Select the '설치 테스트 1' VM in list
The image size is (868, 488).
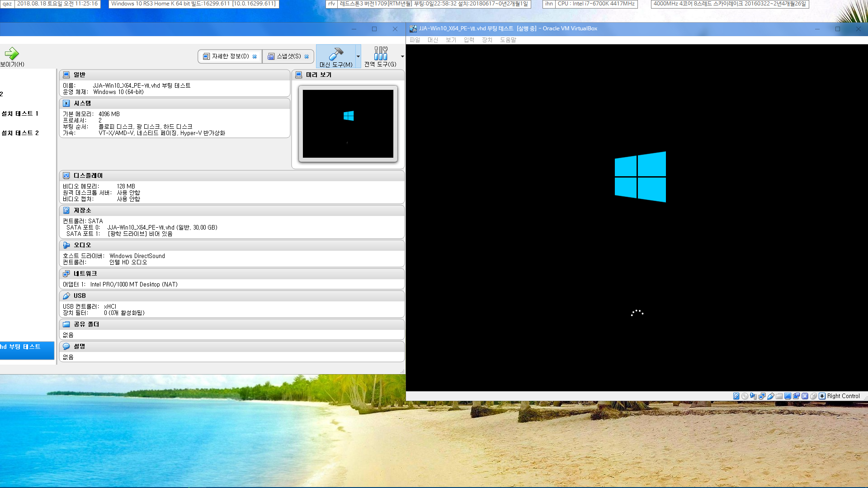(20, 113)
